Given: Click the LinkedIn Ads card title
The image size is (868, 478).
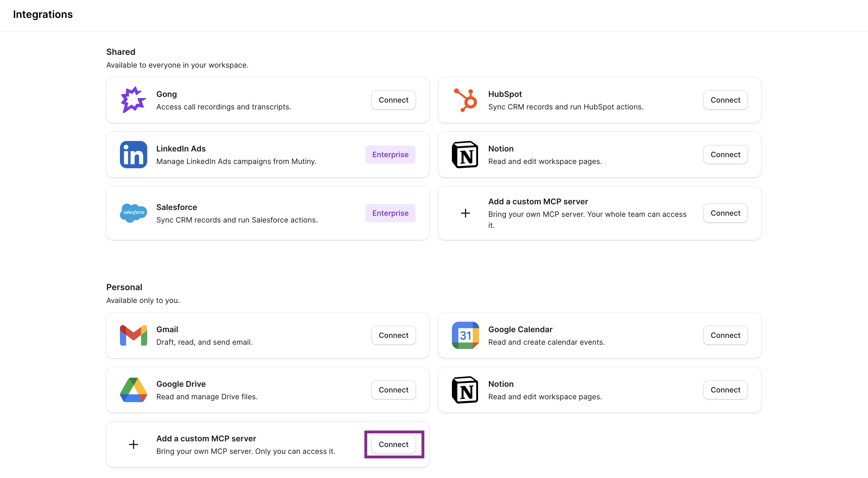Looking at the screenshot, I should click(181, 149).
